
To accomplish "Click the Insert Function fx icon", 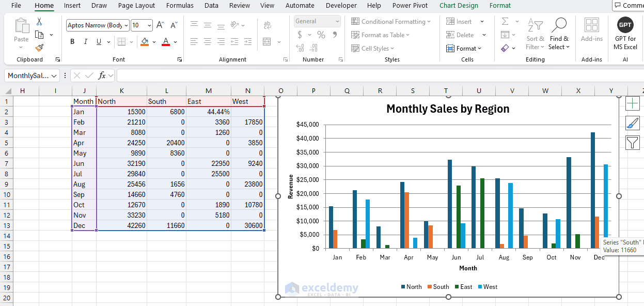I will (x=102, y=75).
